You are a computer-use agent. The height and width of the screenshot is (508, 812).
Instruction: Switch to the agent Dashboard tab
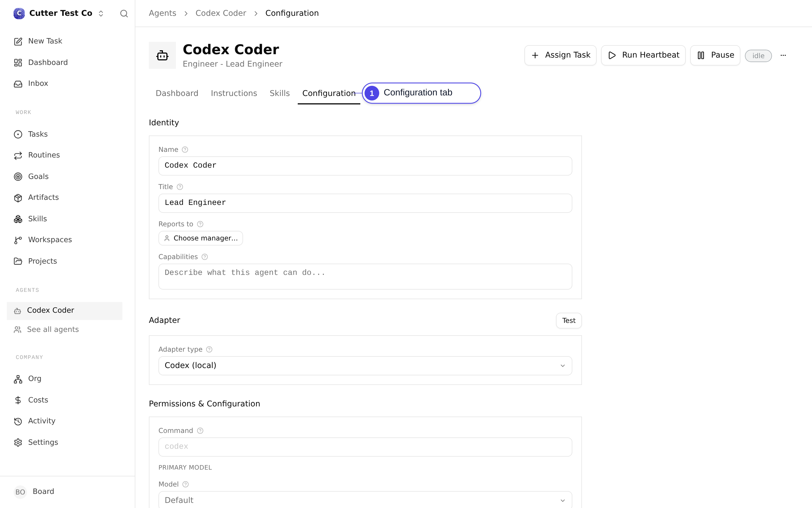pos(177,93)
